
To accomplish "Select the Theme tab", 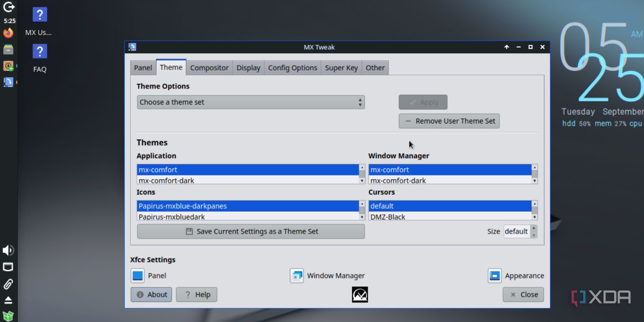I will tap(171, 67).
